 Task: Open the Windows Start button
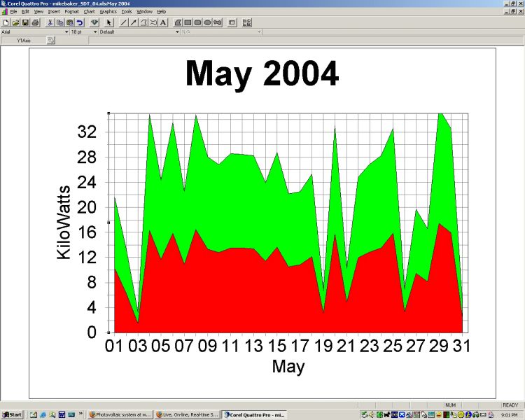12,415
